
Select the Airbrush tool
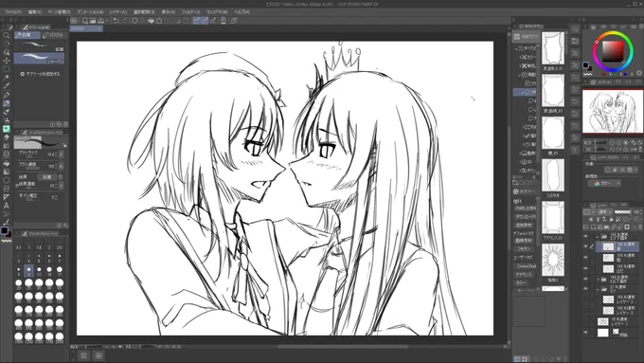click(7, 120)
